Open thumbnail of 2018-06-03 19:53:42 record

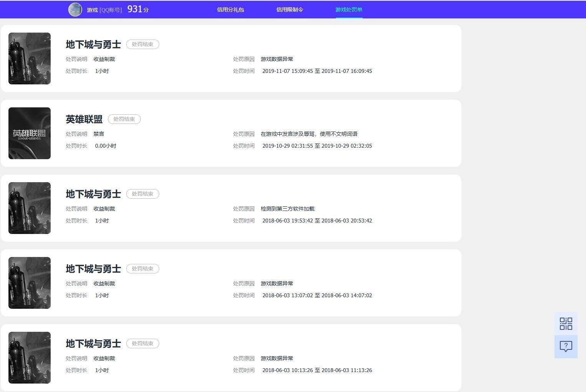[30, 208]
